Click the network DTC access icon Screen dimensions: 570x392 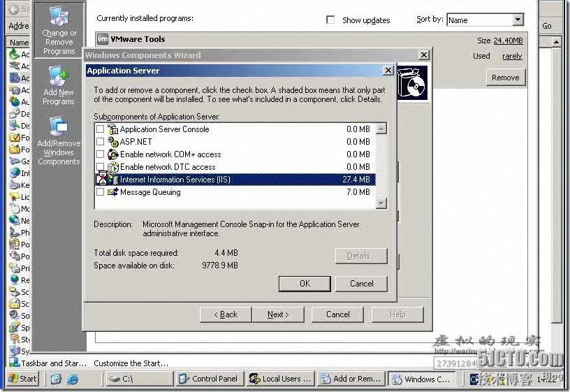click(x=113, y=167)
